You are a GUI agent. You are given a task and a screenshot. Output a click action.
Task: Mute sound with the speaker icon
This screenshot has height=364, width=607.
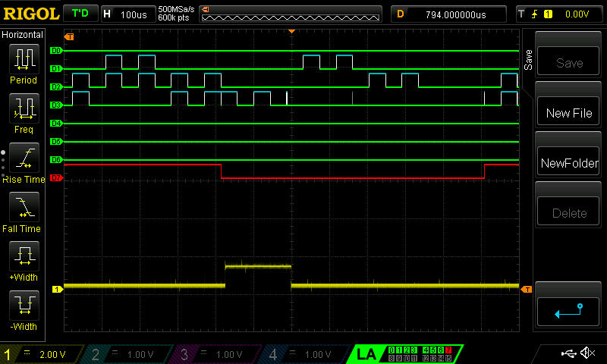(587, 353)
